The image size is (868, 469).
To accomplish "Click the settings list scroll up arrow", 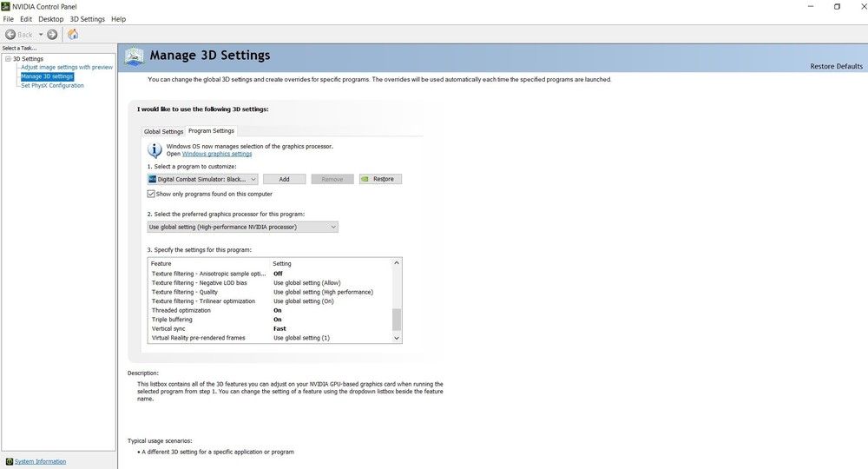I will coord(397,263).
